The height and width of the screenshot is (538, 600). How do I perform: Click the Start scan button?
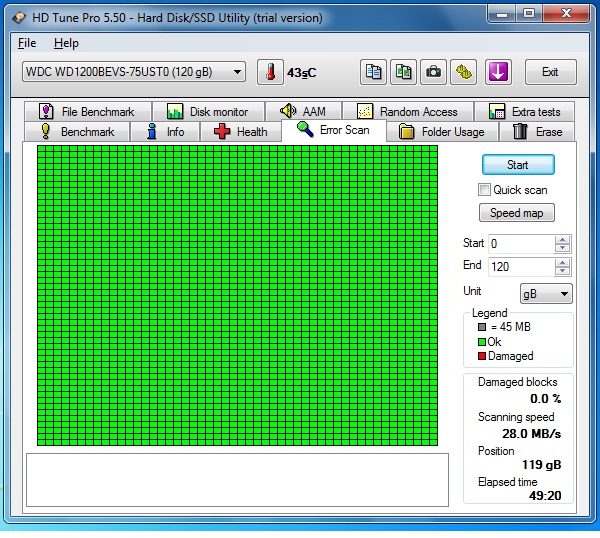click(x=518, y=165)
